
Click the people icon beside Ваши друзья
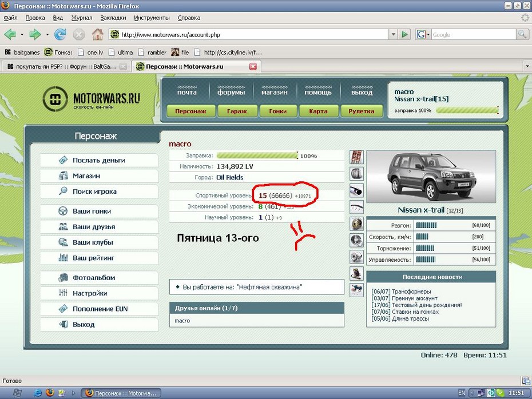pyautogui.click(x=63, y=226)
